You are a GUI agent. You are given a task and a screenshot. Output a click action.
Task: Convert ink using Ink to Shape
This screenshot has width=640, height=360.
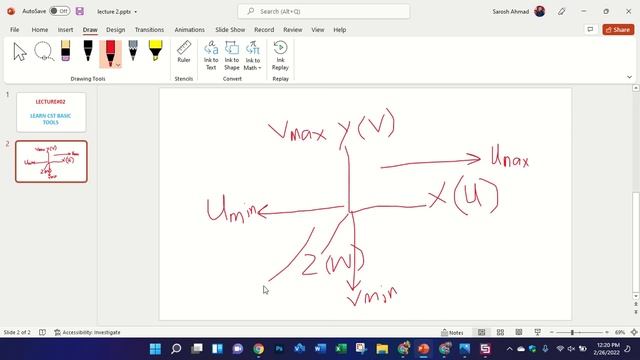tap(231, 56)
